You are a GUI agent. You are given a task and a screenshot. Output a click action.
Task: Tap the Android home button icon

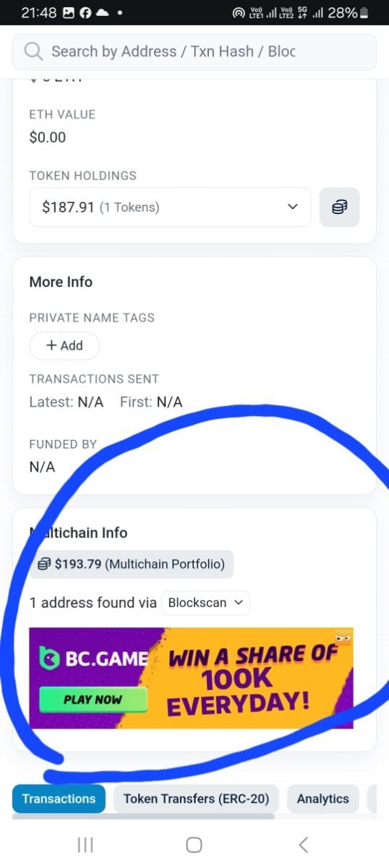pyautogui.click(x=194, y=844)
